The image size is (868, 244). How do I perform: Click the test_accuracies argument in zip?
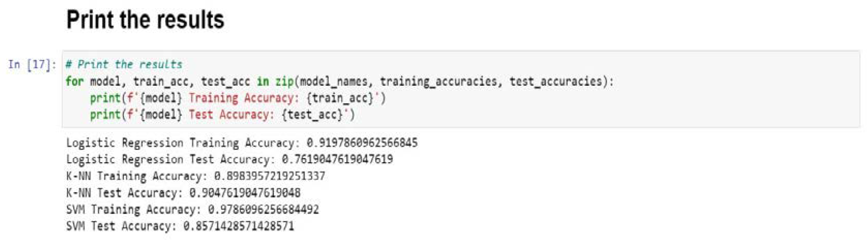click(x=556, y=81)
